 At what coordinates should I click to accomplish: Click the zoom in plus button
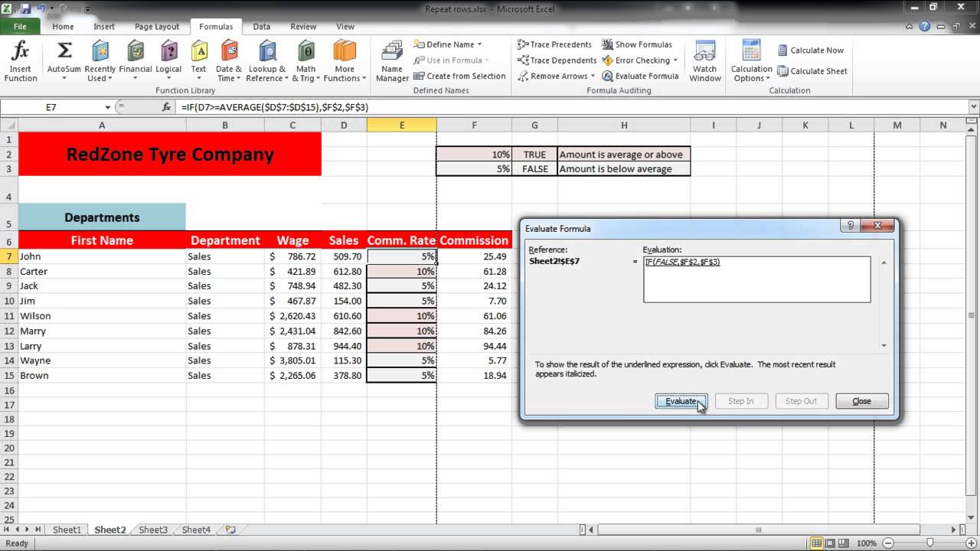tap(971, 543)
